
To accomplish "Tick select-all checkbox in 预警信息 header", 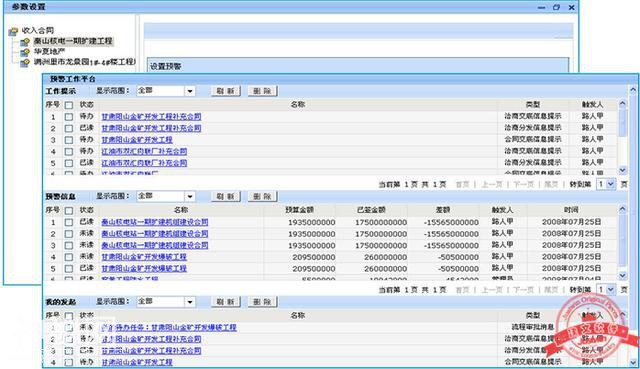I will pos(69,211).
